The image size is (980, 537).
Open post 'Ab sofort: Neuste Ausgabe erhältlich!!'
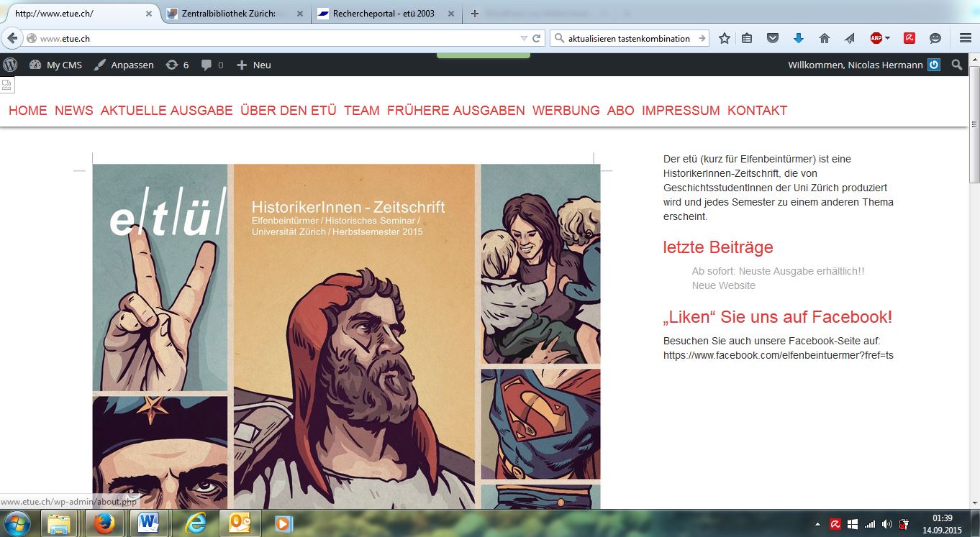point(778,271)
